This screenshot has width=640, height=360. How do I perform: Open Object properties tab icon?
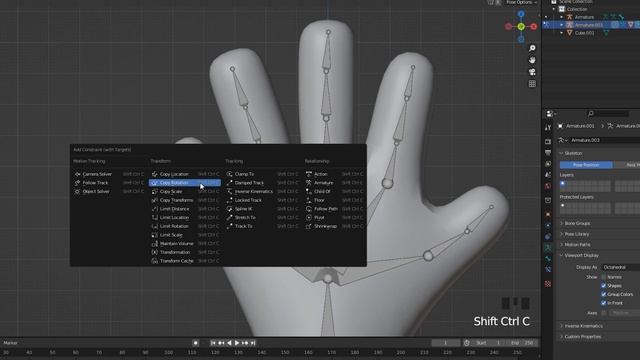click(x=548, y=214)
